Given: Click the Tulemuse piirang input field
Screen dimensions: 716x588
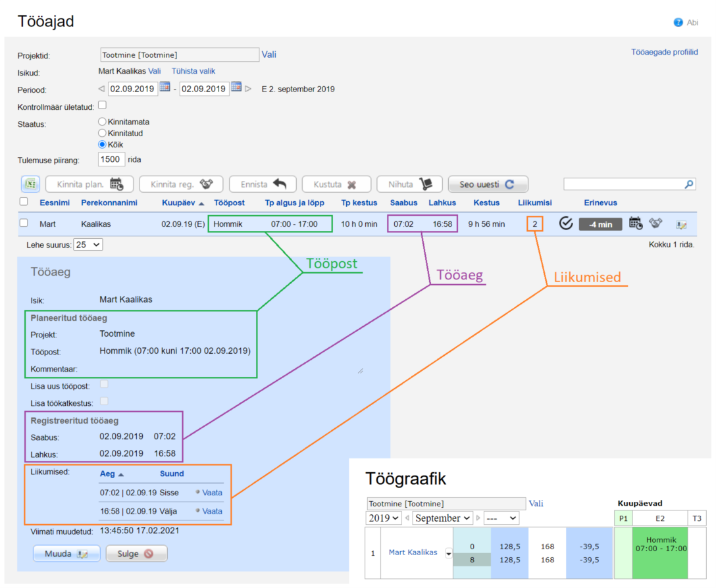Looking at the screenshot, I should click(111, 159).
